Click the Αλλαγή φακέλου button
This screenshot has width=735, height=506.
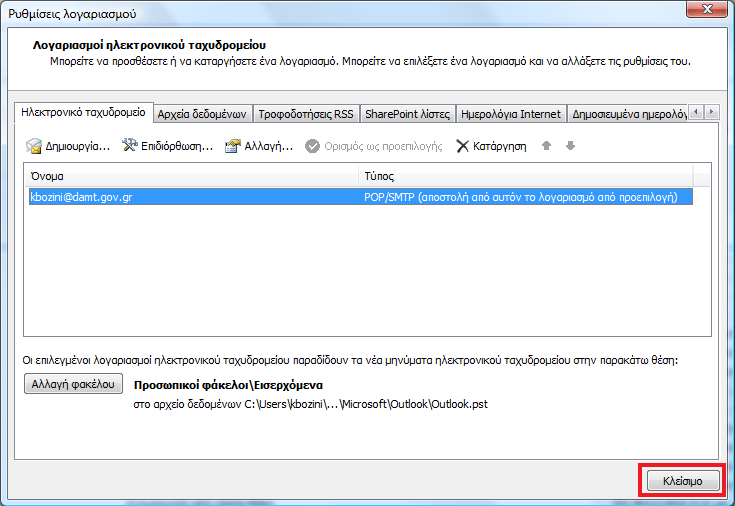point(73,384)
